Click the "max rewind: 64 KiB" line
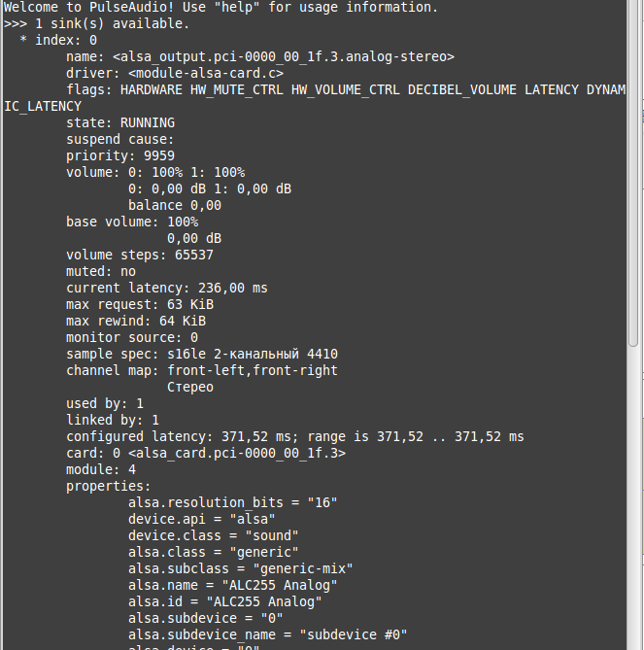644x650 pixels. pos(136,322)
